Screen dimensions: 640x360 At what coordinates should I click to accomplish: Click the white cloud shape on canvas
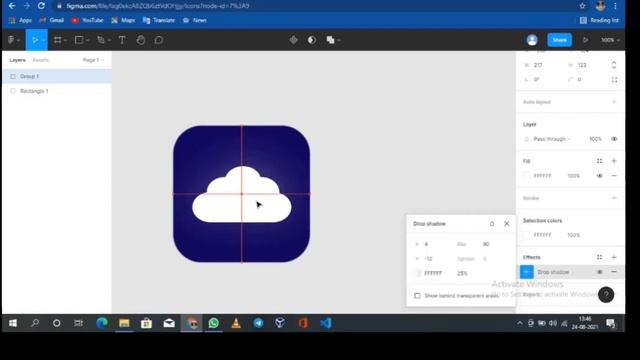click(242, 195)
